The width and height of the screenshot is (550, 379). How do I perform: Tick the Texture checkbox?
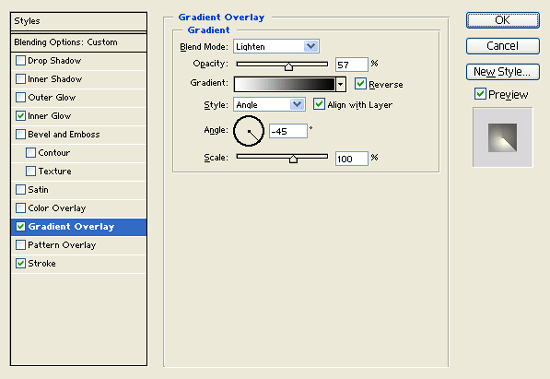click(31, 171)
